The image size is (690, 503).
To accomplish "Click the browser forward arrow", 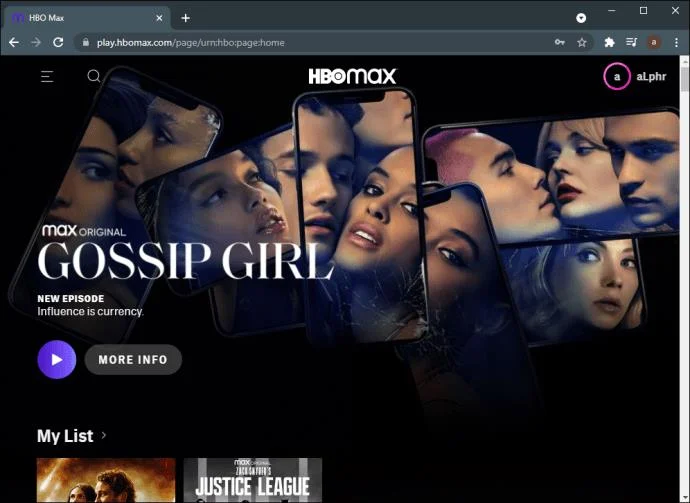I will click(36, 42).
